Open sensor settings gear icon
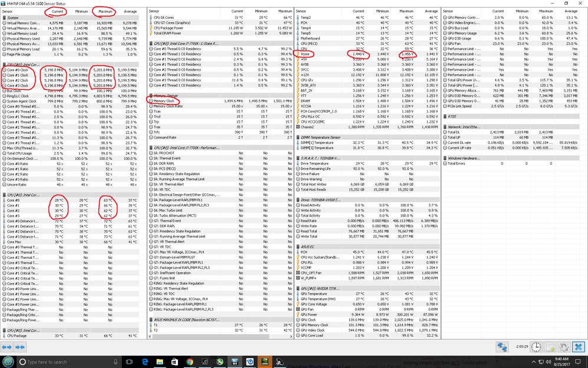 click(x=564, y=347)
